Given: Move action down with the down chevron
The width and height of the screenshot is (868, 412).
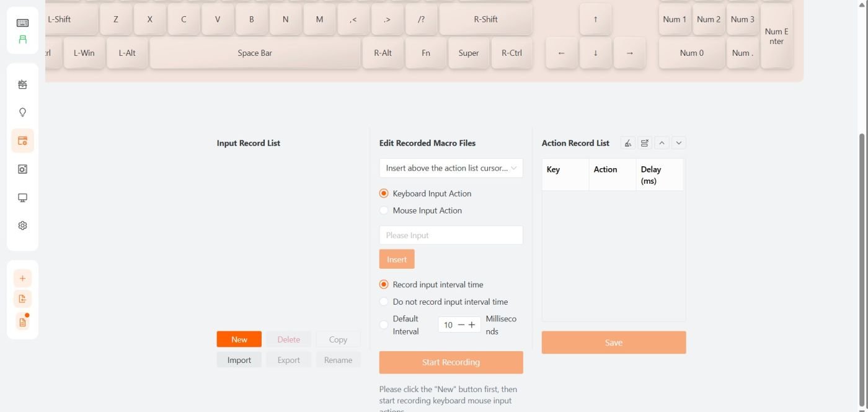Looking at the screenshot, I should tap(679, 143).
